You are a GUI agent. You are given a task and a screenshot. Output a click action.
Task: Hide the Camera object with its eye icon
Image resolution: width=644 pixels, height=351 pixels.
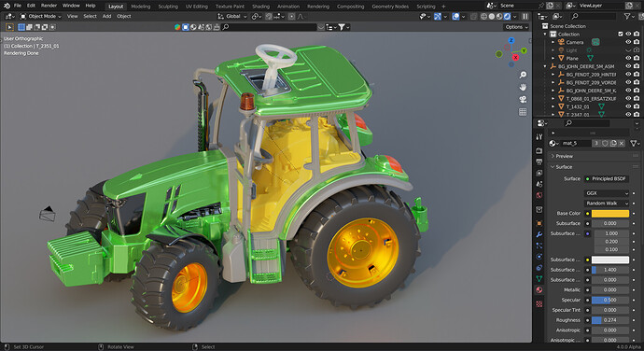[x=628, y=42]
